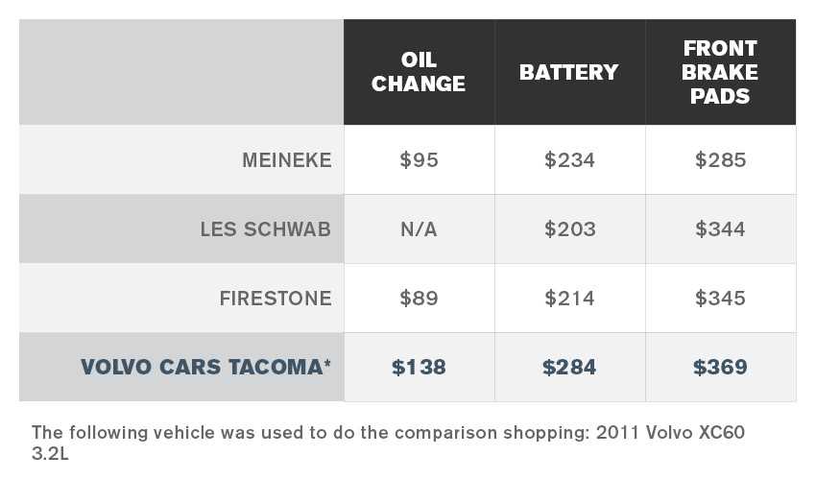816x504 pixels.
Task: Select the Battery column header
Action: [x=569, y=72]
